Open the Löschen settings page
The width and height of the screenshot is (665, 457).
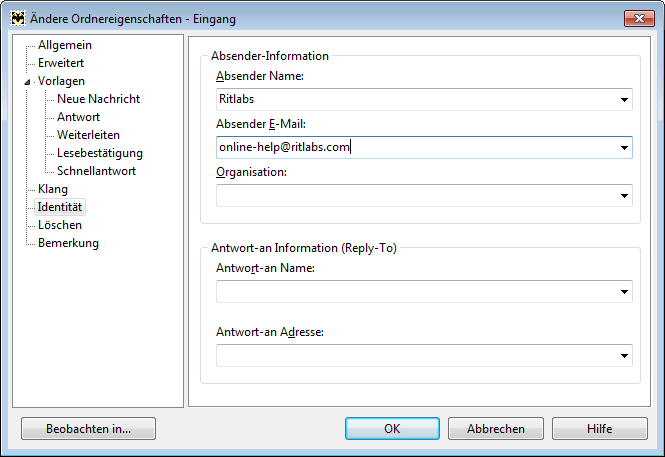click(60, 225)
